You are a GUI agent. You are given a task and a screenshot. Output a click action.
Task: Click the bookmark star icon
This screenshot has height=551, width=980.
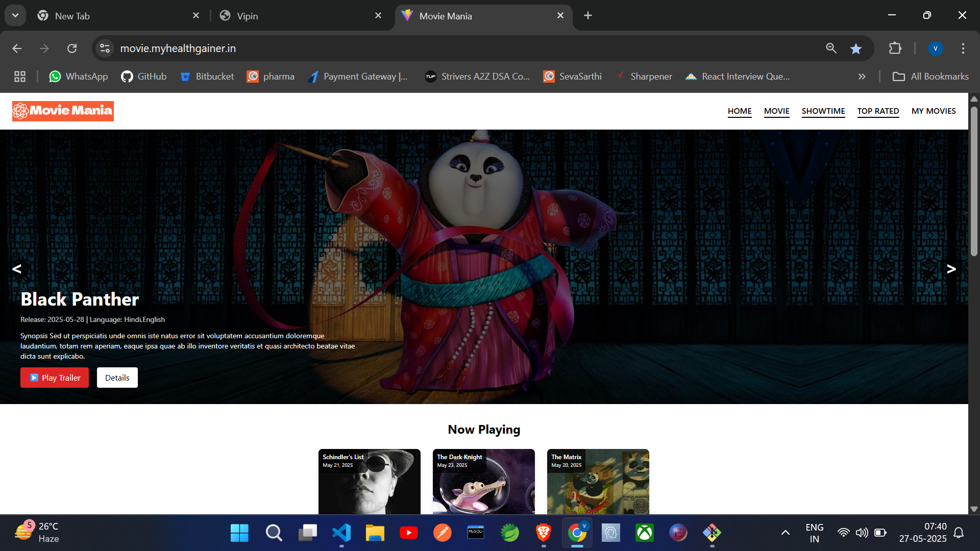click(856, 48)
